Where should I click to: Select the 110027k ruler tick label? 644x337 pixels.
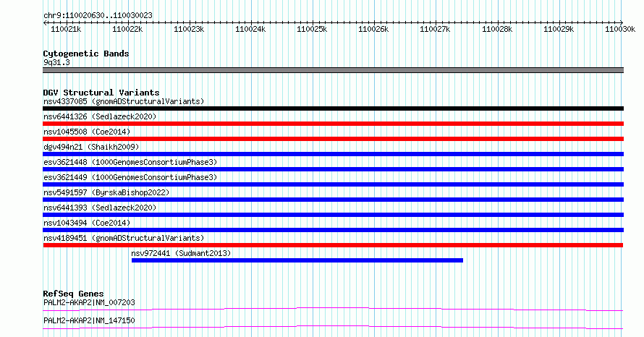(x=435, y=29)
